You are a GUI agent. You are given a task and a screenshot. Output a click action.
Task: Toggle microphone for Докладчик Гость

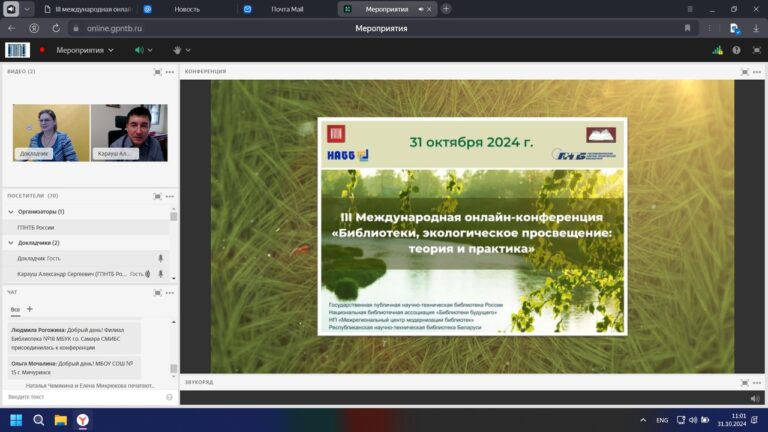(160, 258)
